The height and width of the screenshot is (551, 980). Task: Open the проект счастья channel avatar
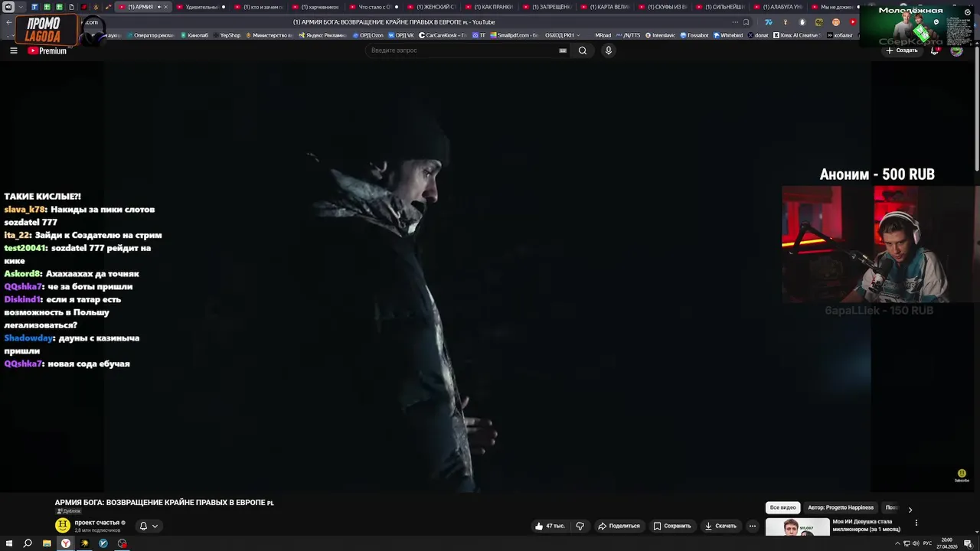[x=63, y=525]
